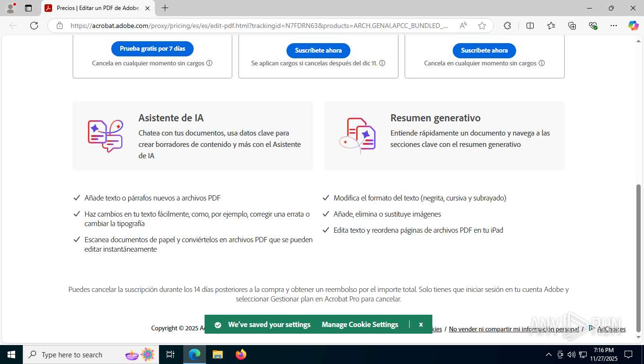Show hidden system tray icons

click(x=549, y=355)
